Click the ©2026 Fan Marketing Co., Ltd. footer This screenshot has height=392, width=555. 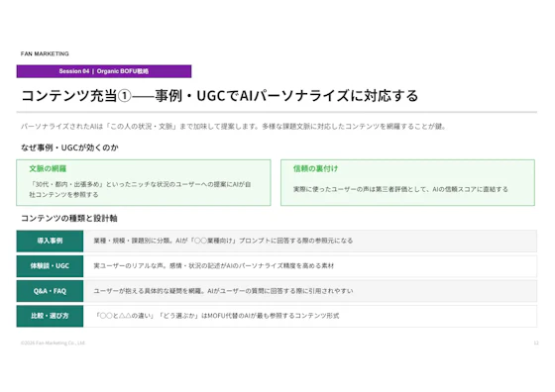click(x=53, y=343)
